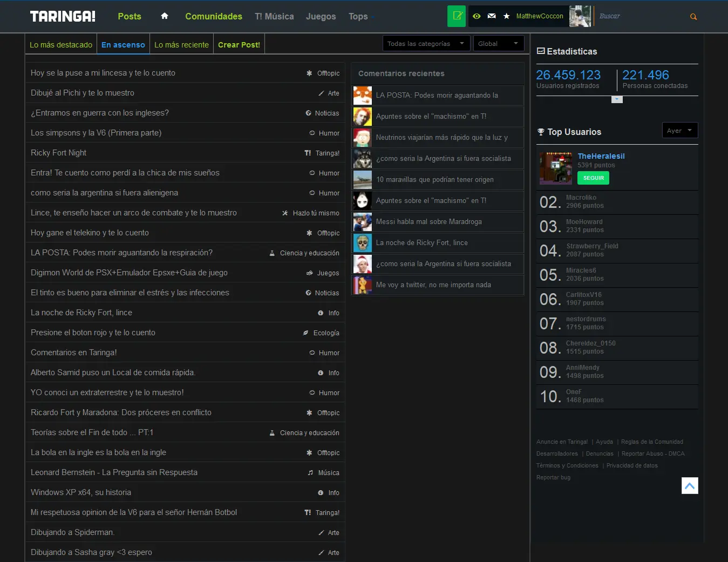Image resolution: width=728 pixels, height=562 pixels.
Task: Open the home icon in navbar
Action: (165, 16)
